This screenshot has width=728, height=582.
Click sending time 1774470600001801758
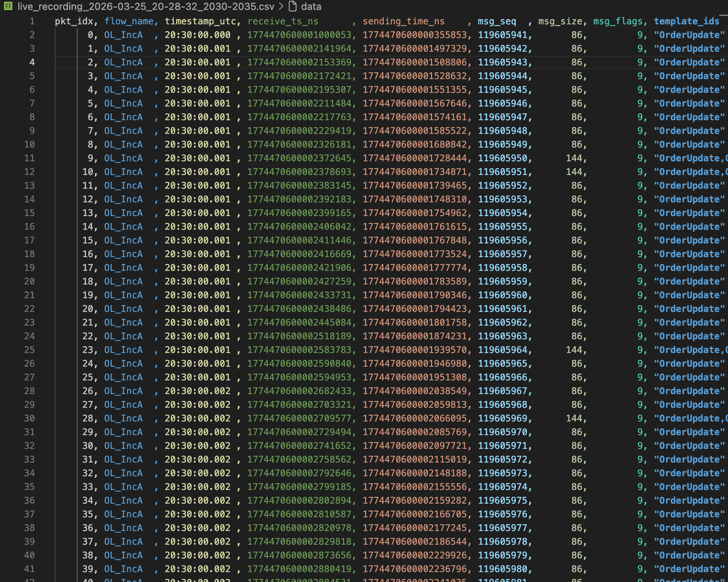[415, 323]
